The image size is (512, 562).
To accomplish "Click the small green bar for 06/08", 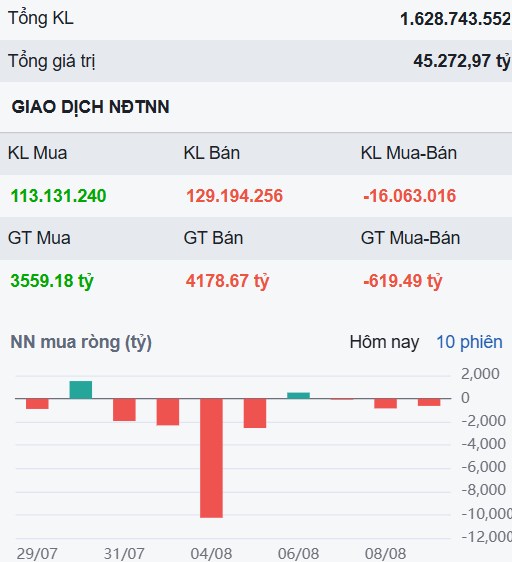I will [x=298, y=396].
